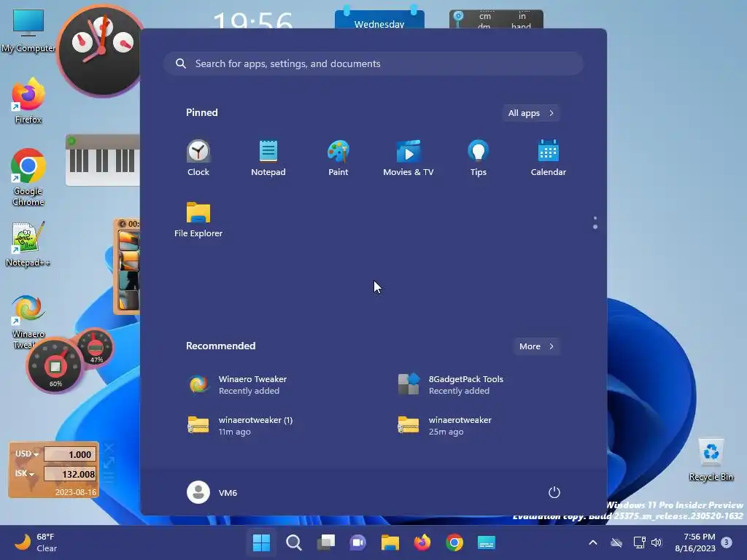747x560 pixels.
Task: Launch Firefox from taskbar
Action: pos(422,542)
